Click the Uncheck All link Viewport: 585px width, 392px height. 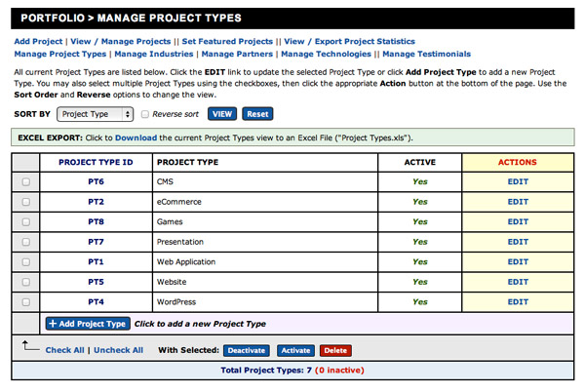tap(118, 350)
